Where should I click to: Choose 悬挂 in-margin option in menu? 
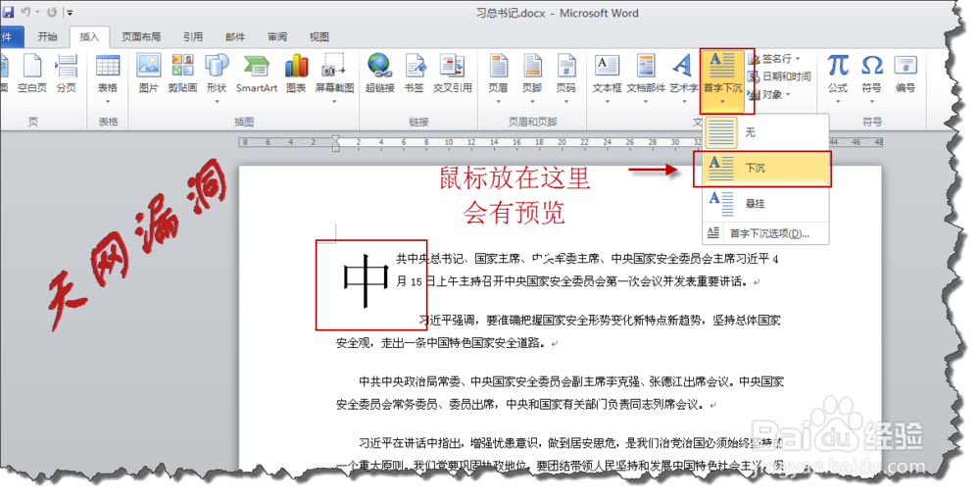click(765, 203)
